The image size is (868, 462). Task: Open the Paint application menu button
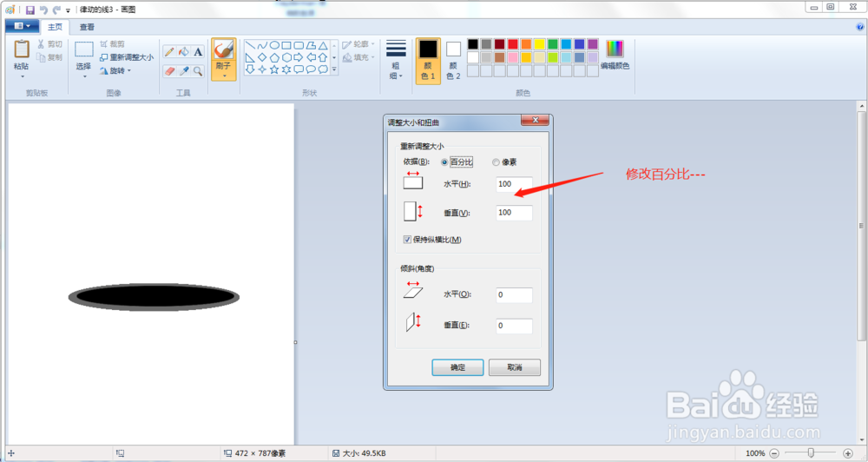23,26
